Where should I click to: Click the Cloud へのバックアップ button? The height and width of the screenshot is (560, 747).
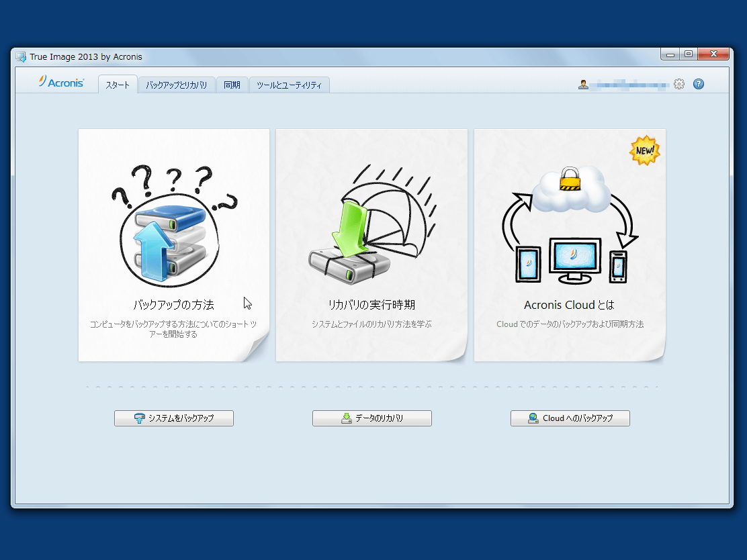tap(570, 418)
